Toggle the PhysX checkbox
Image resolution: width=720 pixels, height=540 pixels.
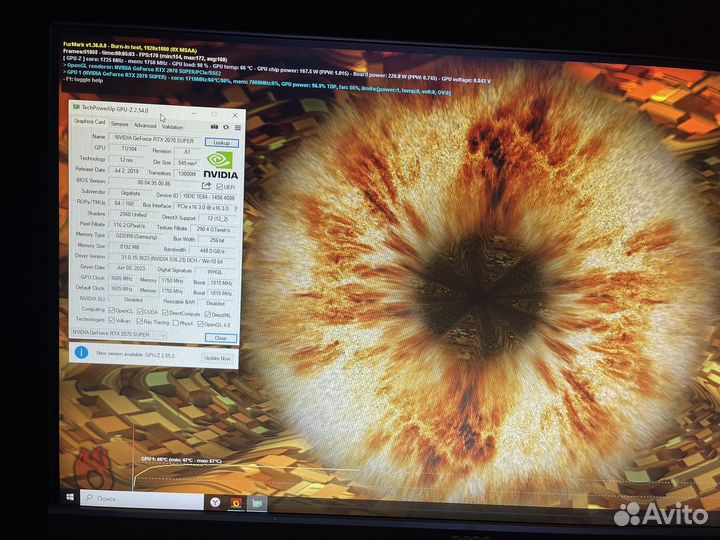pos(175,323)
